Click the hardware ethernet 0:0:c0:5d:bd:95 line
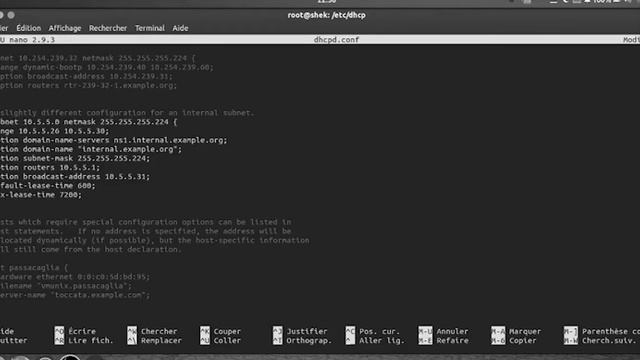The image size is (640, 360). click(75, 277)
